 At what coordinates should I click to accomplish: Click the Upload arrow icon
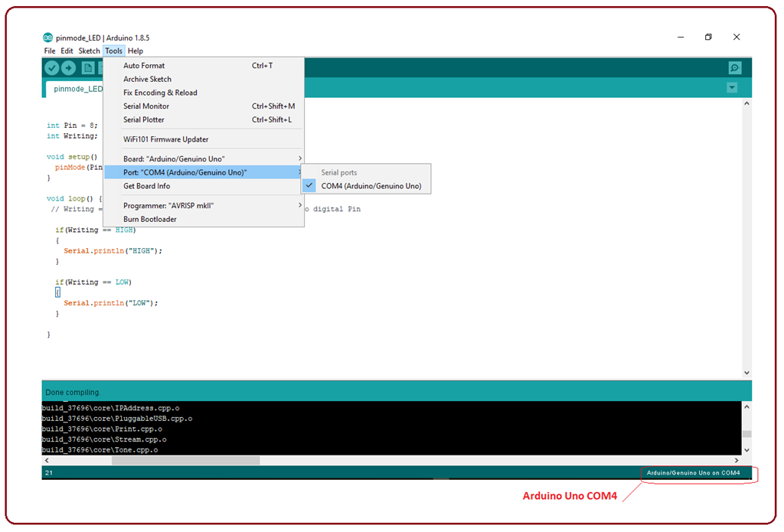[x=68, y=67]
